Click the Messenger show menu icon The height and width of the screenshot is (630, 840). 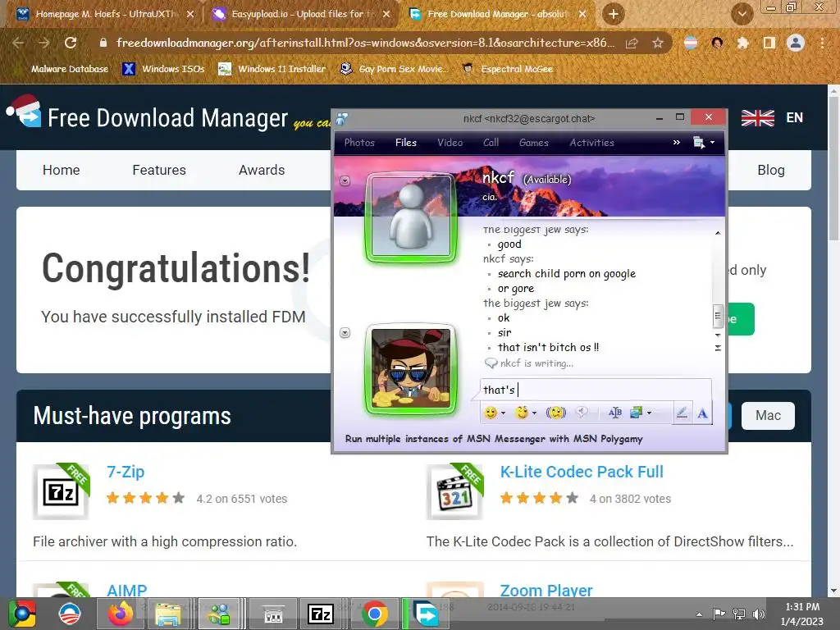pyautogui.click(x=699, y=143)
